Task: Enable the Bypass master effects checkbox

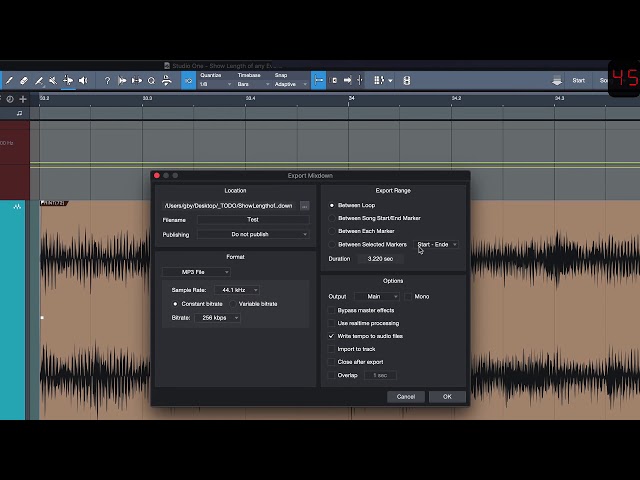Action: point(331,311)
